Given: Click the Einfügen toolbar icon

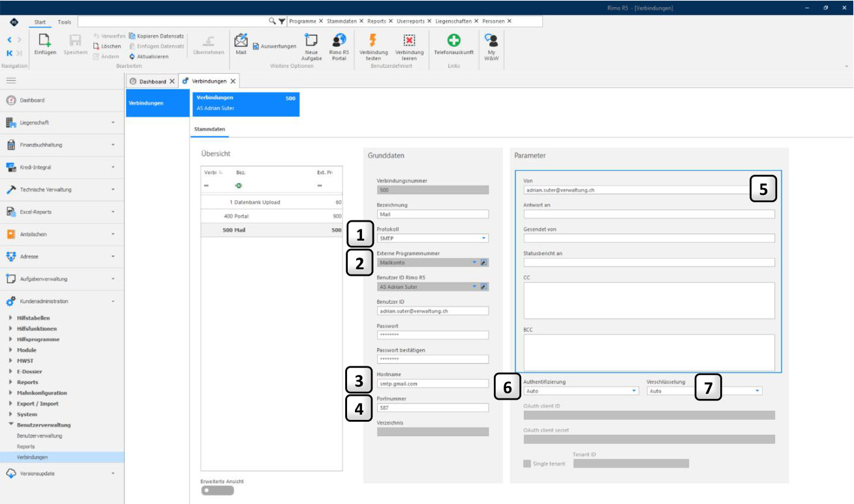Looking at the screenshot, I should click(x=45, y=40).
